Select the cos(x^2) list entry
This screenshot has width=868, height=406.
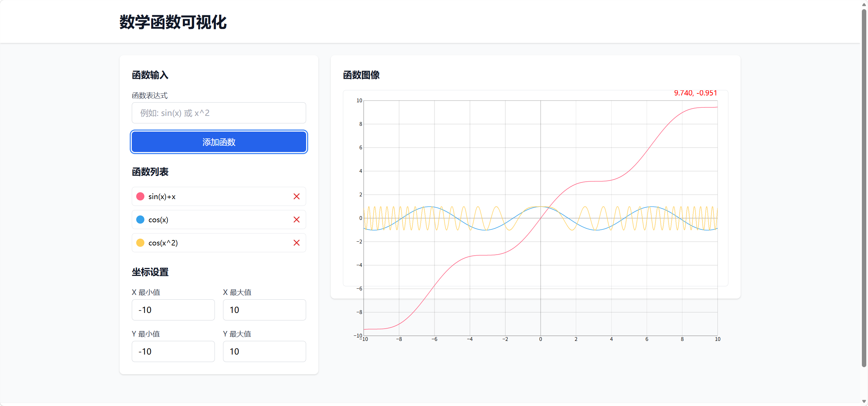pos(211,243)
